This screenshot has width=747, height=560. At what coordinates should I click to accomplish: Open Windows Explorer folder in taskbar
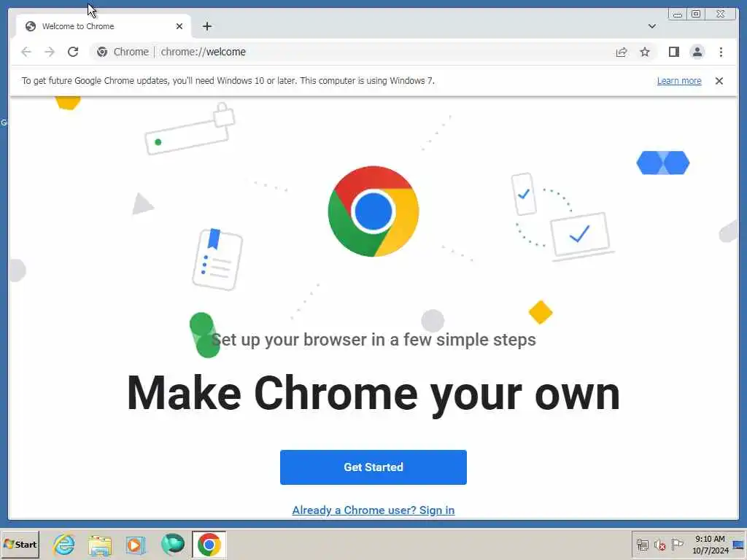coord(99,545)
